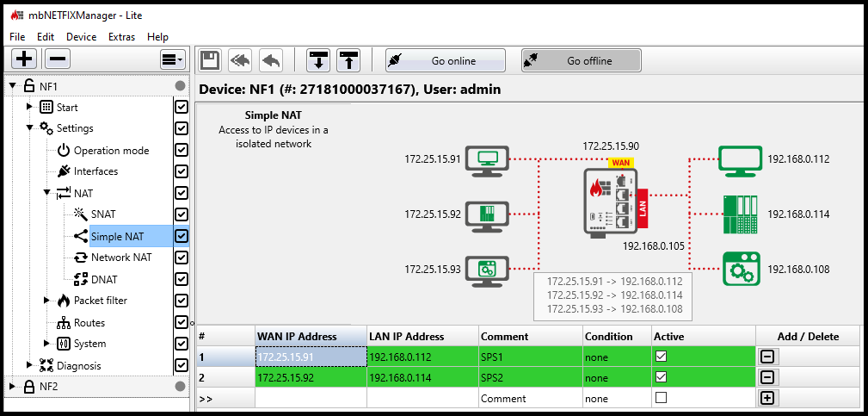Toggle checkbox next to Interfaces
This screenshot has width=868, height=416.
point(182,171)
